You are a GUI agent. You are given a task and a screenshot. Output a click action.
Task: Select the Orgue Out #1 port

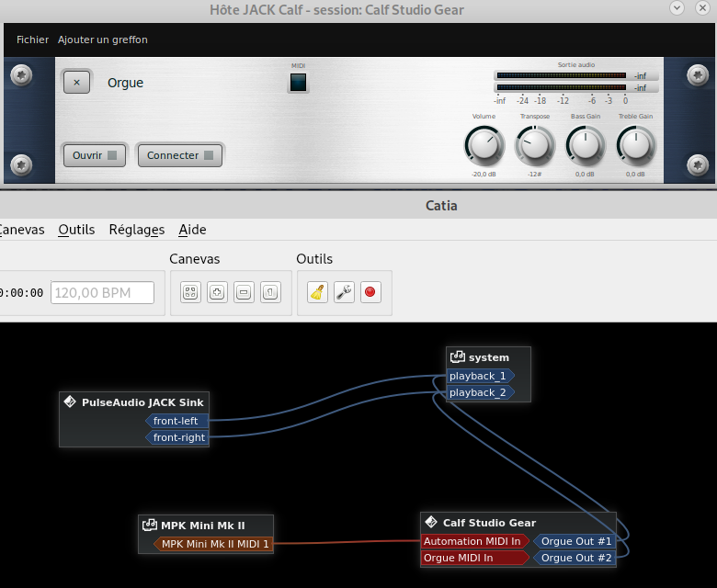click(x=575, y=541)
